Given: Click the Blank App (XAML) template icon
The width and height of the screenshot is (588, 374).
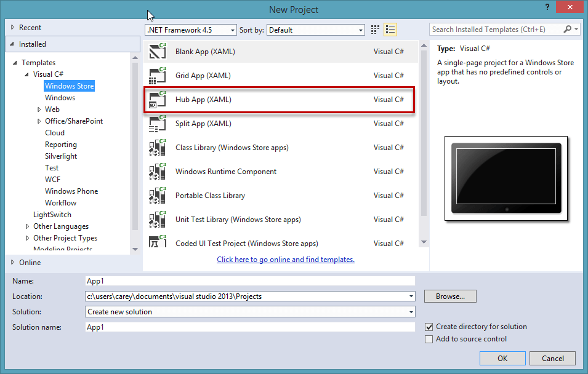Looking at the screenshot, I should click(158, 51).
